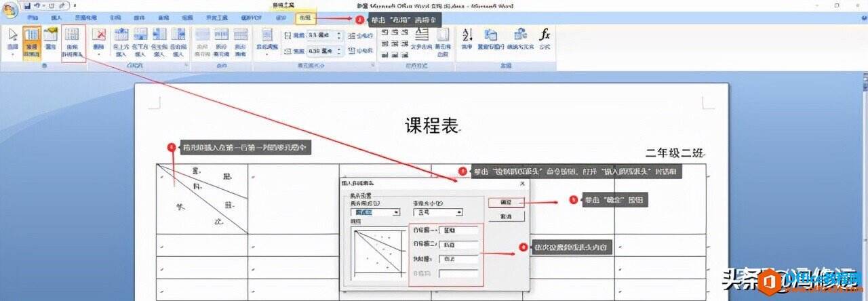Image resolution: width=868 pixels, height=301 pixels.
Task: Switch to the Home (开始) tab
Action: (x=33, y=18)
